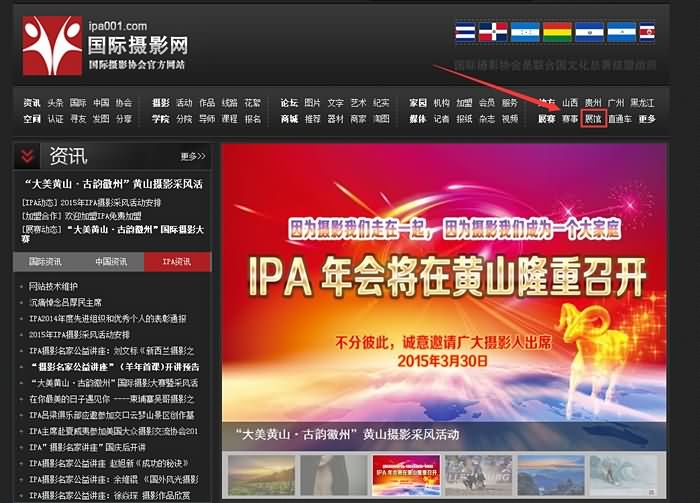Open the 国际 link in the navigation bar
The height and width of the screenshot is (503, 700).
(x=78, y=103)
